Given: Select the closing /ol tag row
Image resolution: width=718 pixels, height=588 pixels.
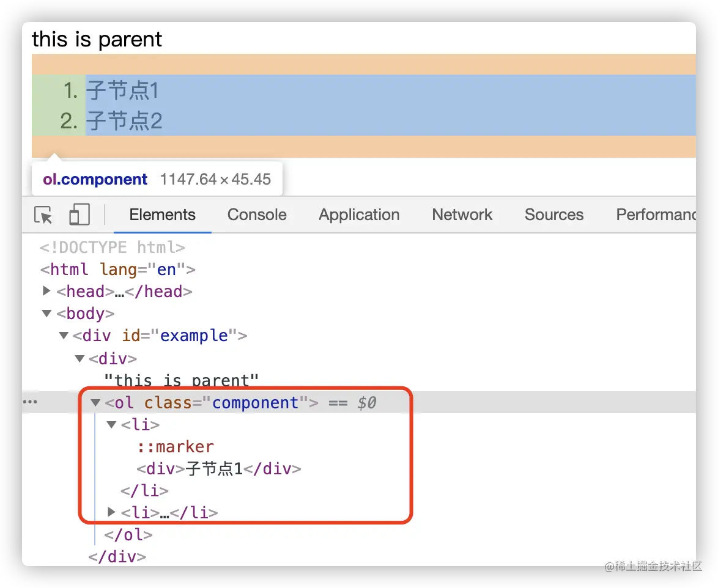Looking at the screenshot, I should pyautogui.click(x=128, y=534).
